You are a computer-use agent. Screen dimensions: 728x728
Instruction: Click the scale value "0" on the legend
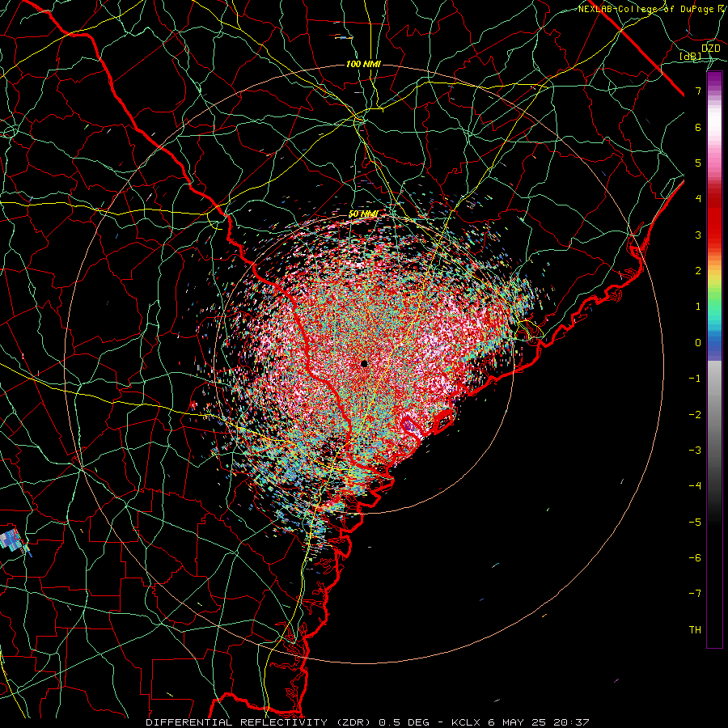coord(698,343)
